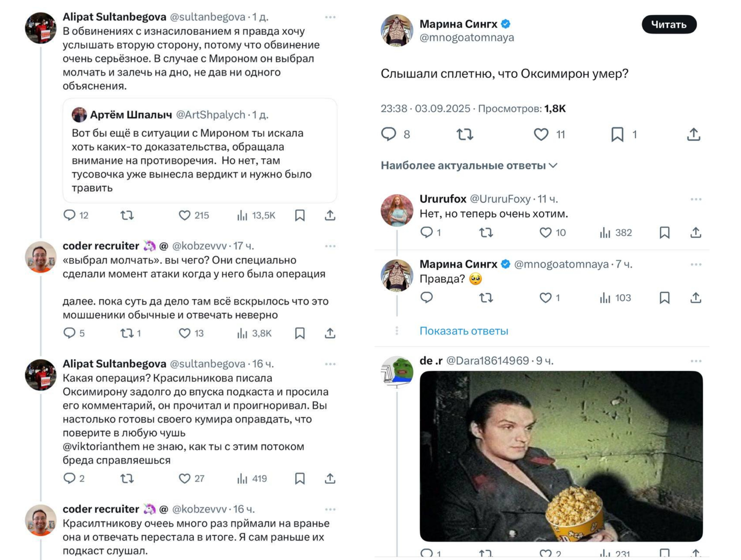Open more options on de .r's reply
The width and height of the screenshot is (741, 560).
696,361
